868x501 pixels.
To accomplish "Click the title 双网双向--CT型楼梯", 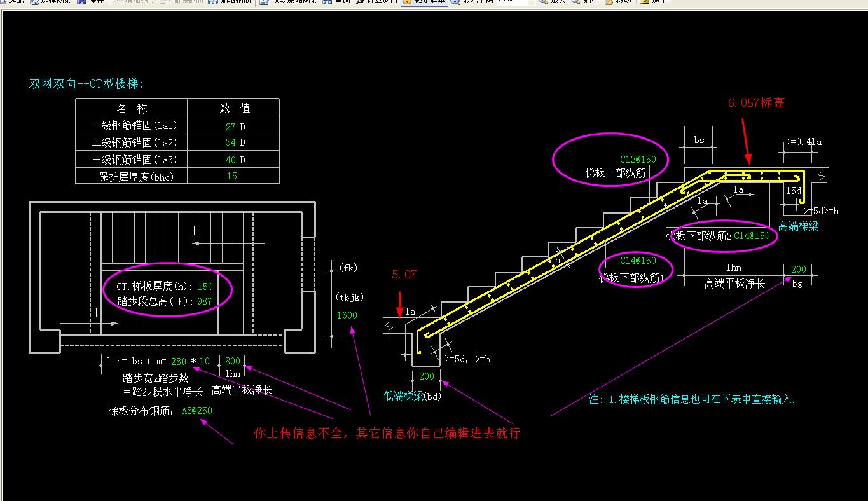I will [87, 84].
